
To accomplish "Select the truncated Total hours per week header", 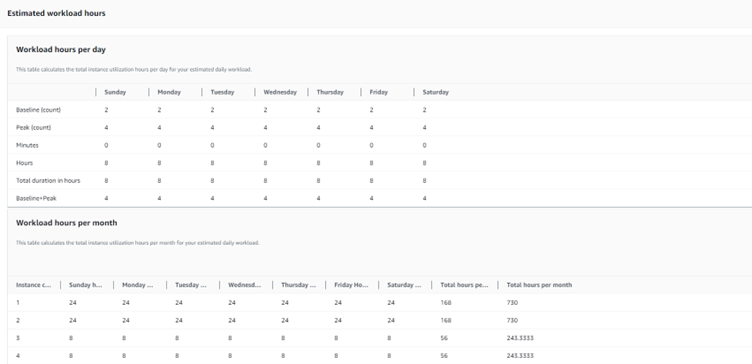I will [464, 285].
